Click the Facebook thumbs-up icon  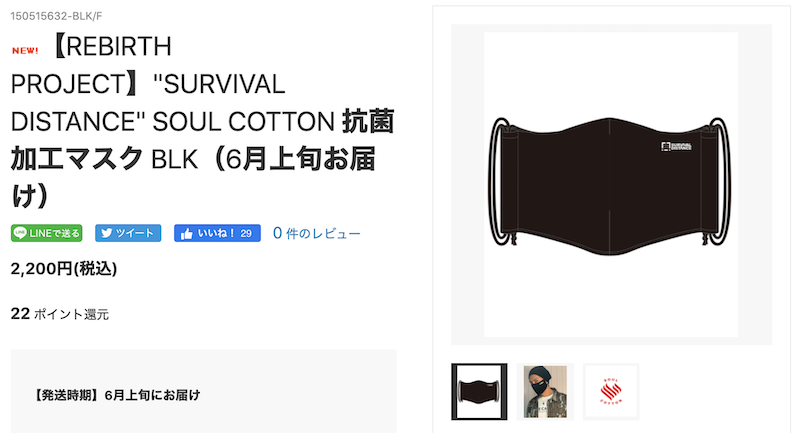[186, 234]
